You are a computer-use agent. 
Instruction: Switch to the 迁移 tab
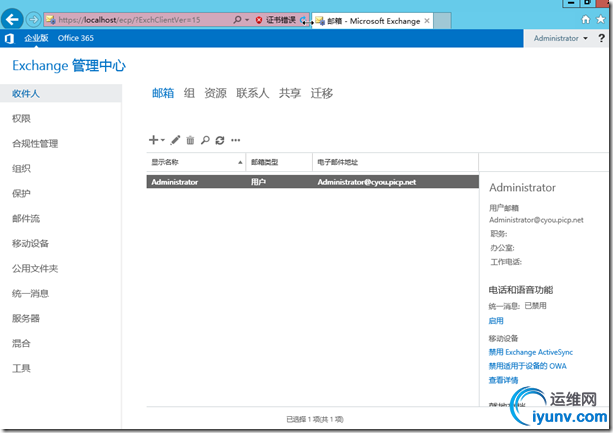(x=322, y=93)
